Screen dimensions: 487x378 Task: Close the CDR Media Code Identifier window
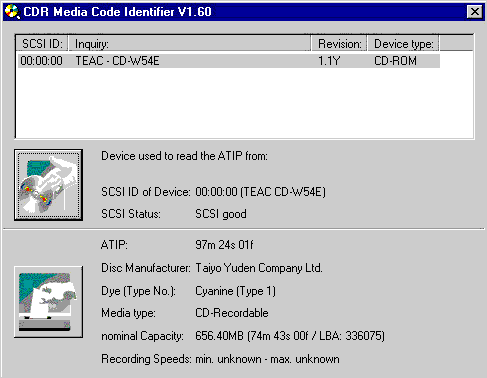tap(474, 12)
